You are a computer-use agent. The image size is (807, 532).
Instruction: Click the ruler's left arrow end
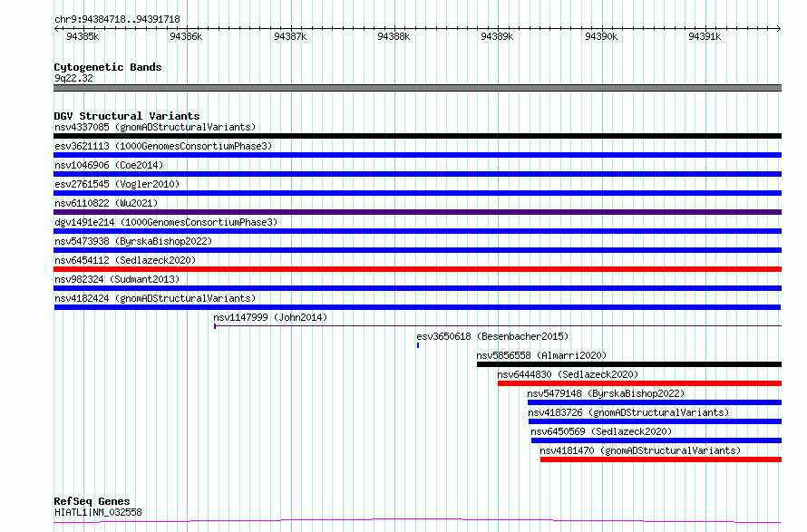tap(55, 29)
